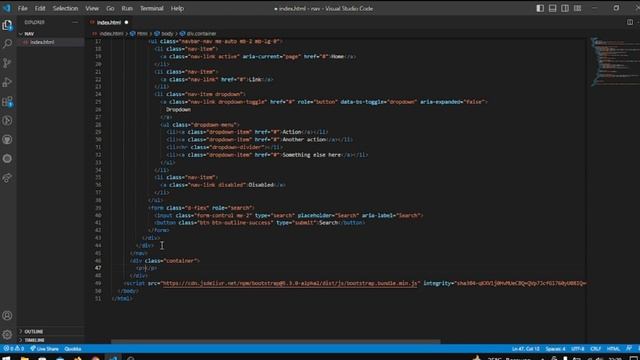Image resolution: width=640 pixels, height=360 pixels.
Task: Open the Live Share icon in activity bar
Action: (x=7, y=178)
